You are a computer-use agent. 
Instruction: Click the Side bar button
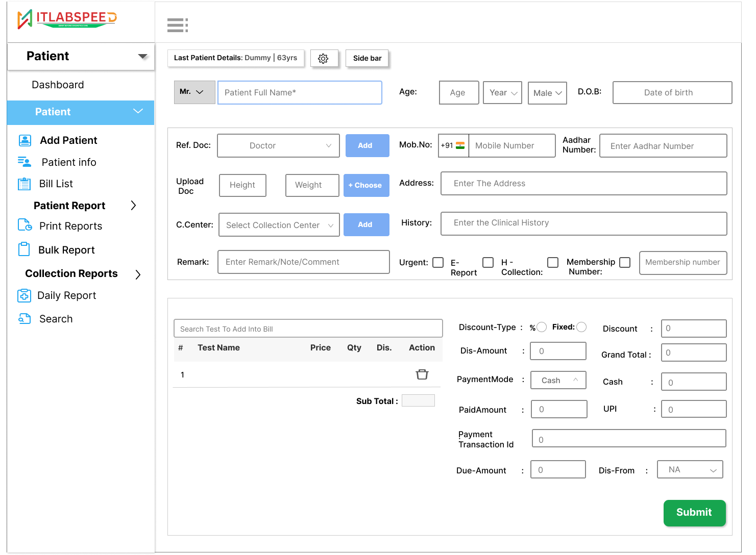pyautogui.click(x=367, y=58)
